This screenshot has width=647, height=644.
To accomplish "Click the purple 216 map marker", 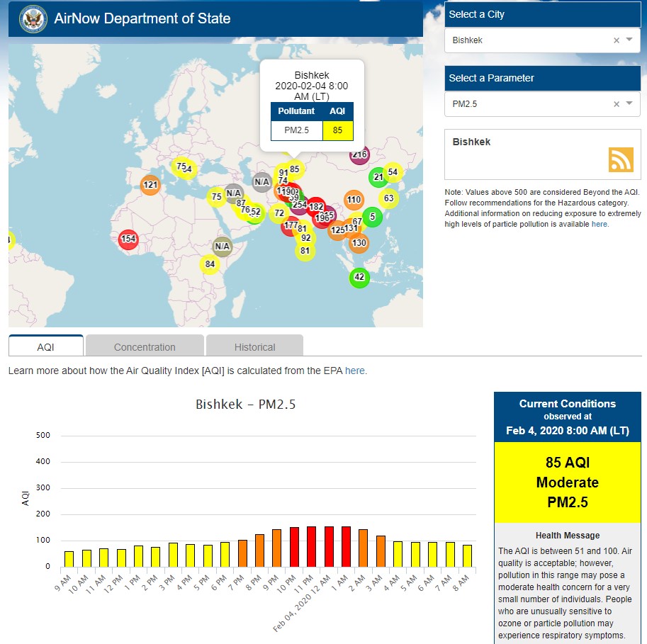I will tap(359, 154).
